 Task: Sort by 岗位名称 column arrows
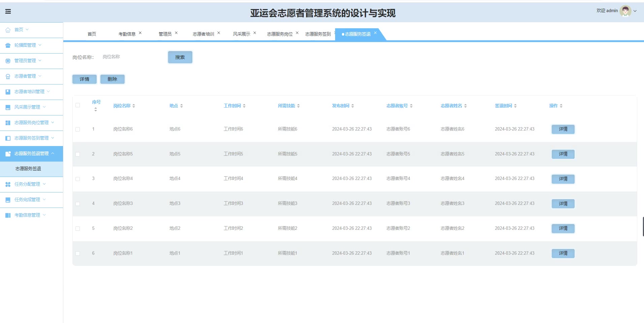point(134,106)
